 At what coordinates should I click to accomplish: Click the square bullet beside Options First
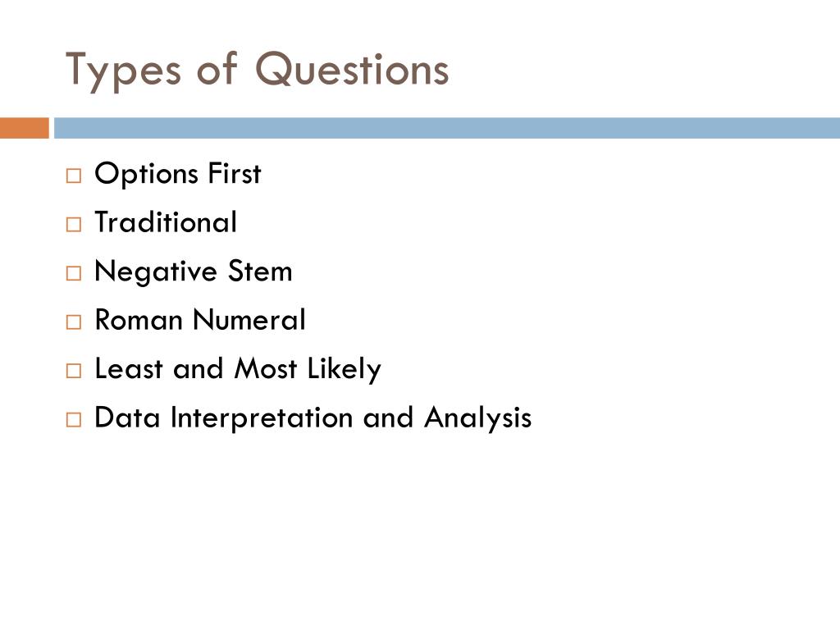click(74, 176)
